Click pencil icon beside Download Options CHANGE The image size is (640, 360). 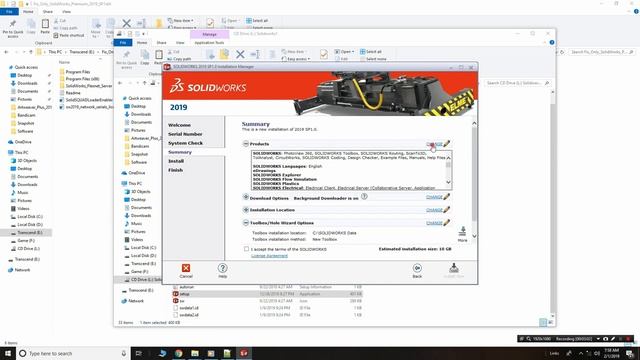[447, 197]
